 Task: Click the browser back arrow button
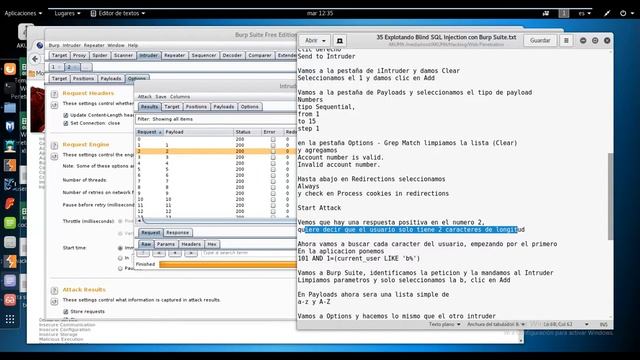[35, 59]
